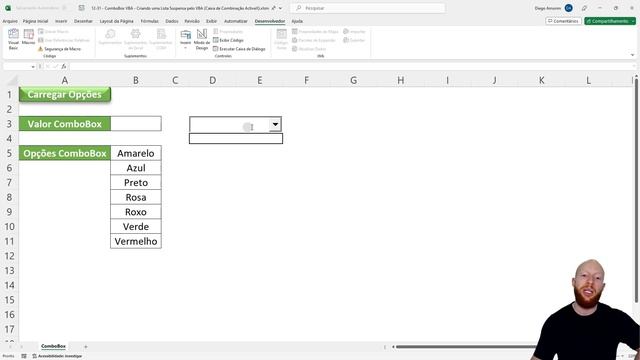Click the Save icon in title bar
Viewport: 640px width, 360px height.
coord(82,8)
